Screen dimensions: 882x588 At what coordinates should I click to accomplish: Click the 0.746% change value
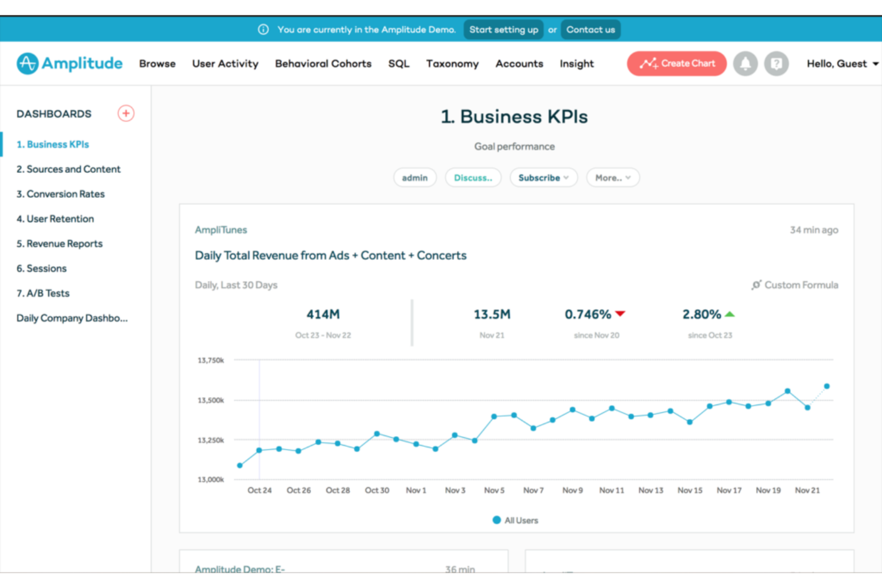tap(588, 314)
